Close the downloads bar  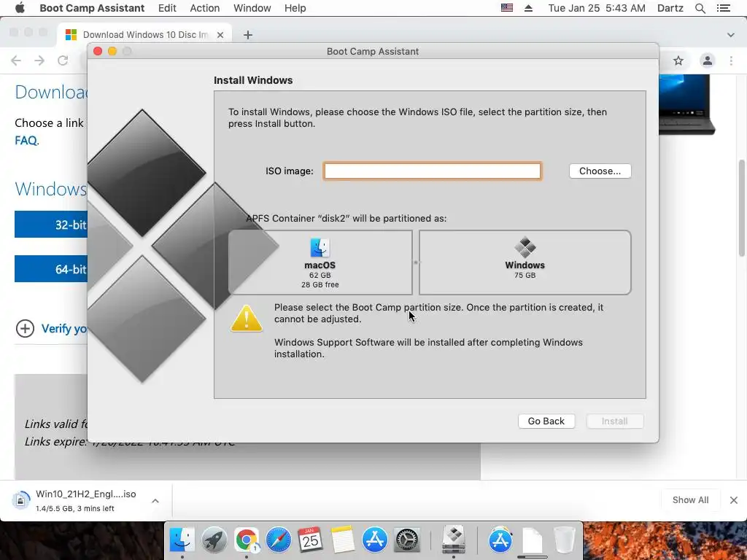pyautogui.click(x=734, y=500)
